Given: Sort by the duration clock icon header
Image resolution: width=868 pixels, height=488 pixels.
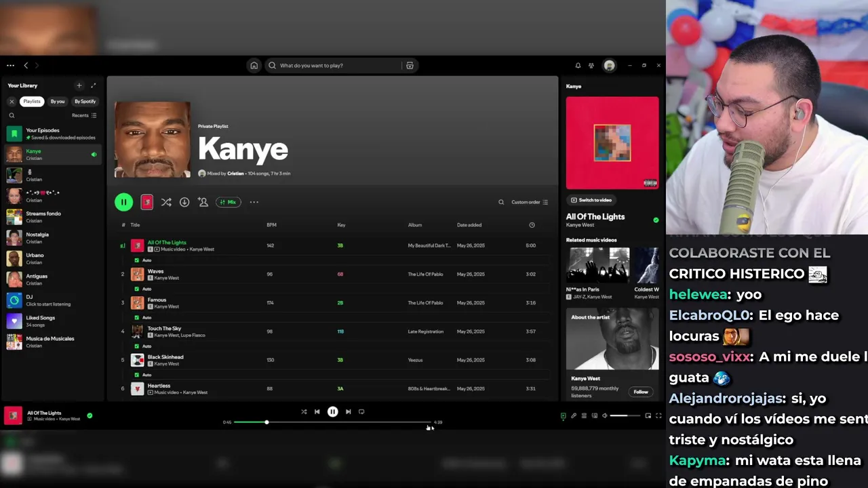Looking at the screenshot, I should click(532, 225).
